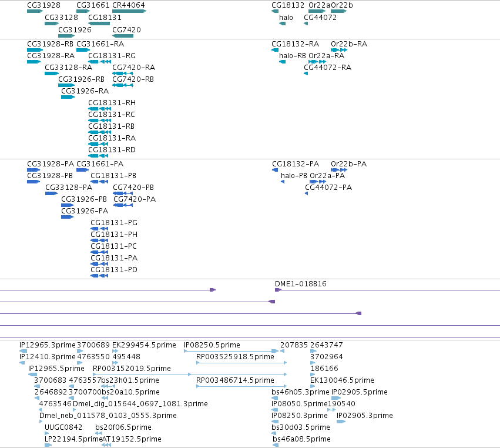Select the UUGC0842 feature
Image resolution: width=500 pixels, height=448 pixels.
pyautogui.click(x=46, y=433)
